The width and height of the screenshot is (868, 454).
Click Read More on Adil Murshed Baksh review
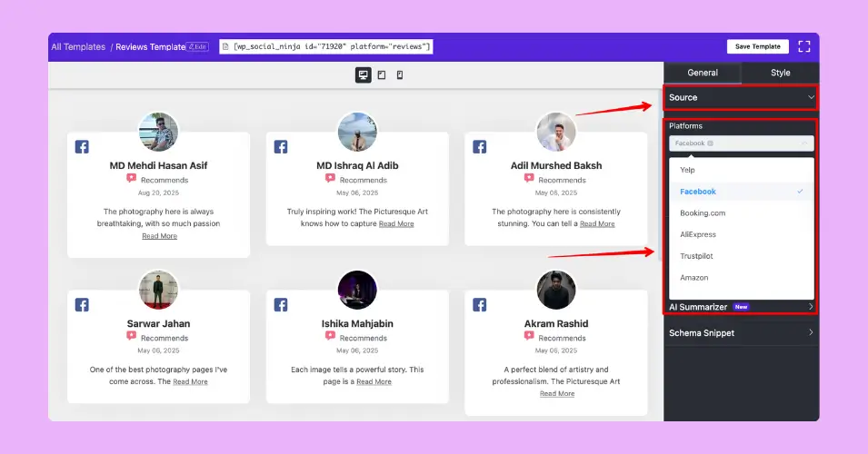tap(597, 224)
